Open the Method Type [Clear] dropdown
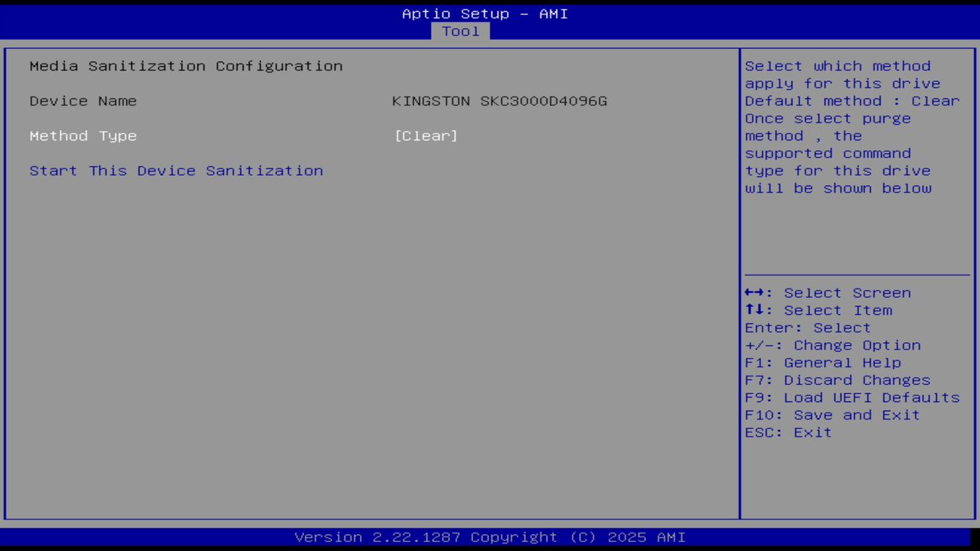This screenshot has width=980, height=551. click(x=426, y=136)
